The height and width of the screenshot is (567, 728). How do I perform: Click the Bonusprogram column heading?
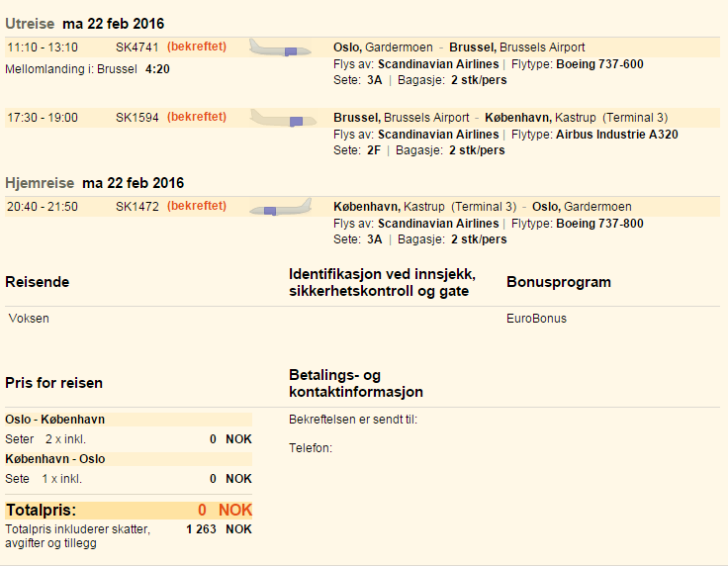coord(558,282)
